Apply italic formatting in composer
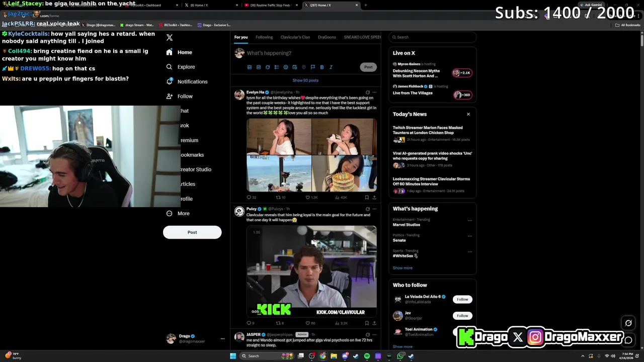Image resolution: width=644 pixels, height=362 pixels. pos(331,67)
